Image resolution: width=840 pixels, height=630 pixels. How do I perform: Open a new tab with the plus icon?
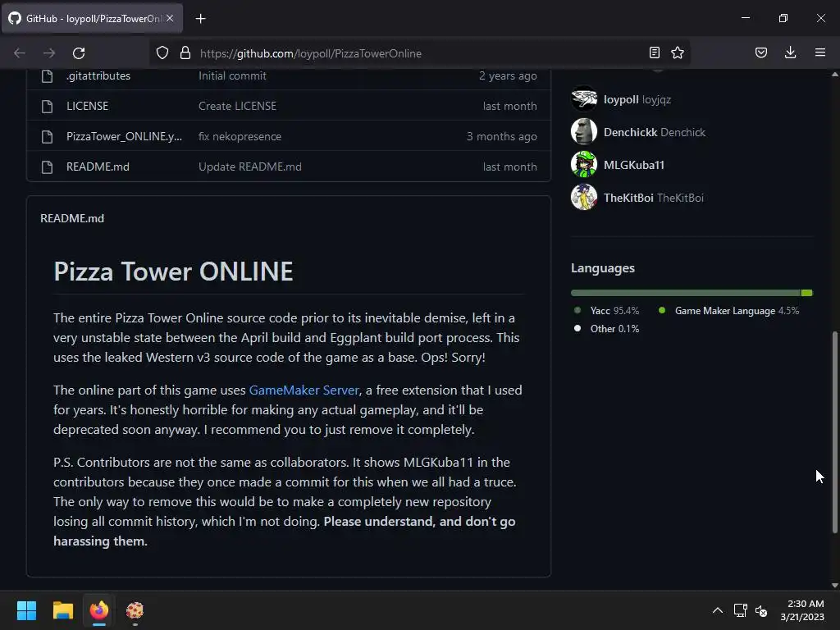click(x=200, y=19)
